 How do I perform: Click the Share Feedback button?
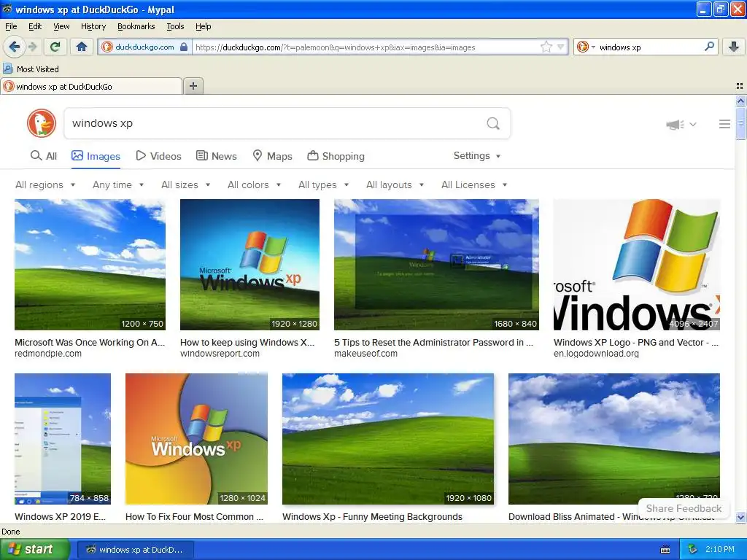click(x=683, y=508)
